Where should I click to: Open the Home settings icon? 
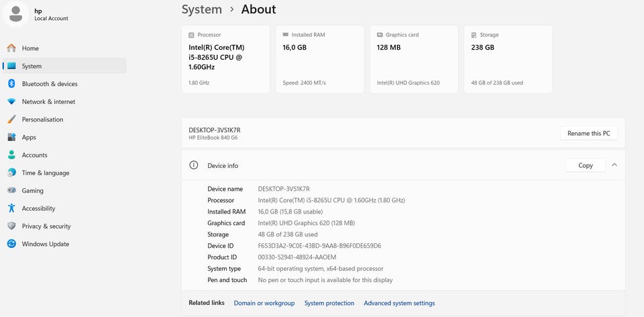[x=11, y=48]
